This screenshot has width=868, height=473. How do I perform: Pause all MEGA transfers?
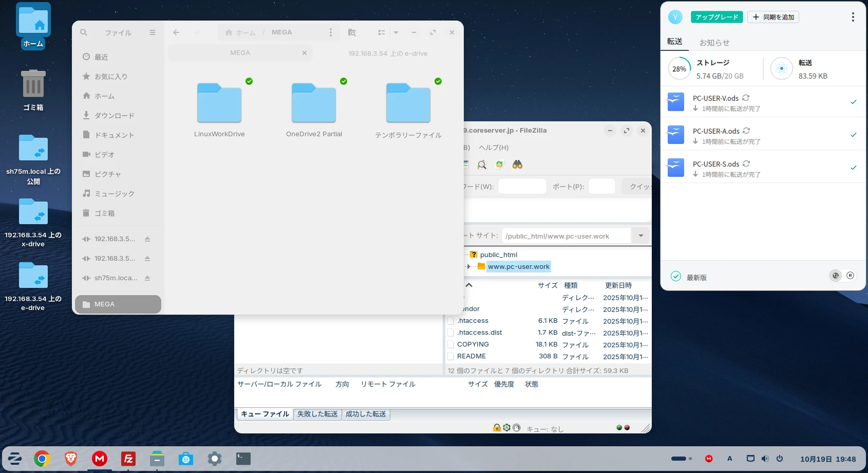851,276
